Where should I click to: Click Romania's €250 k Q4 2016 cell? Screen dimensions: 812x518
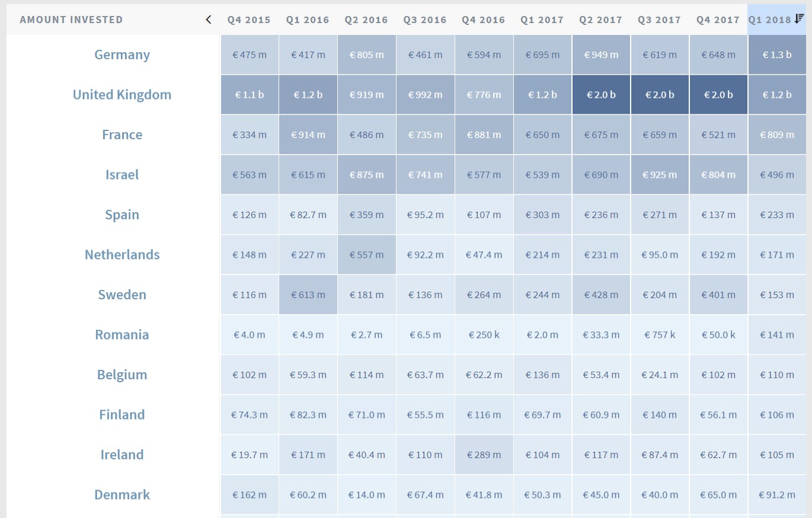click(x=484, y=334)
